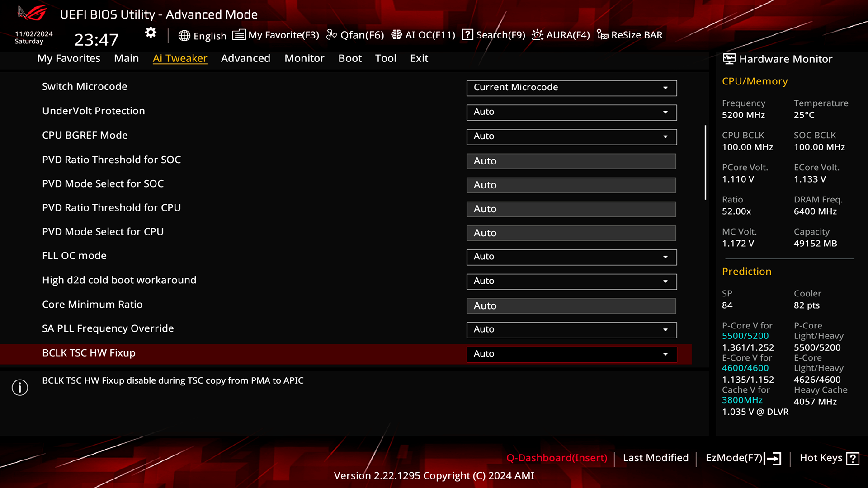Toggle CPU BGREF Mode auto setting
The image size is (868, 488).
(x=571, y=136)
